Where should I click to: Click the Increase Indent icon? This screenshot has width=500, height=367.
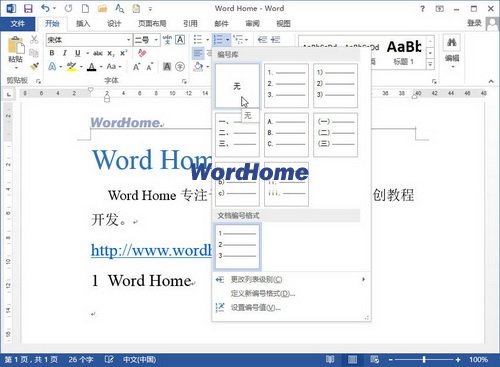coord(275,40)
